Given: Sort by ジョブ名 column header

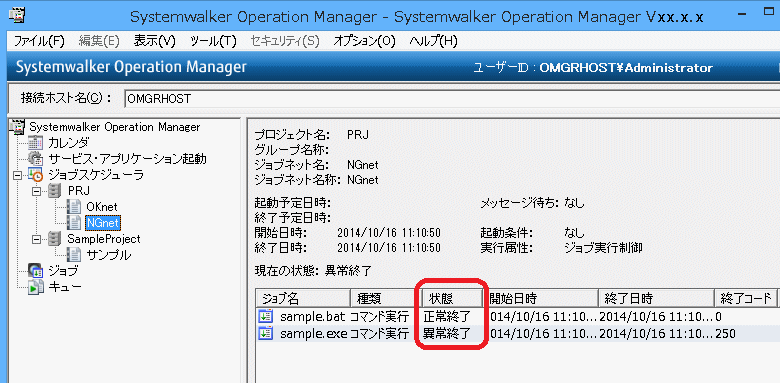Looking at the screenshot, I should point(303,298).
